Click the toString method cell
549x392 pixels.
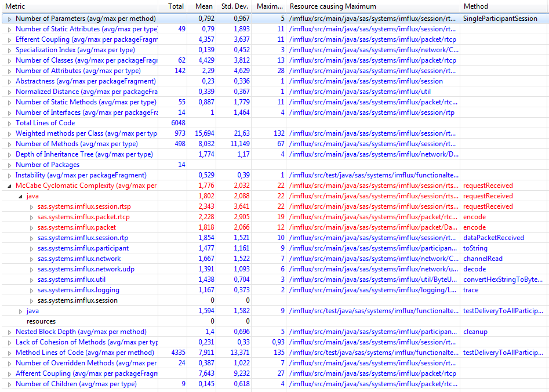[x=475, y=248]
